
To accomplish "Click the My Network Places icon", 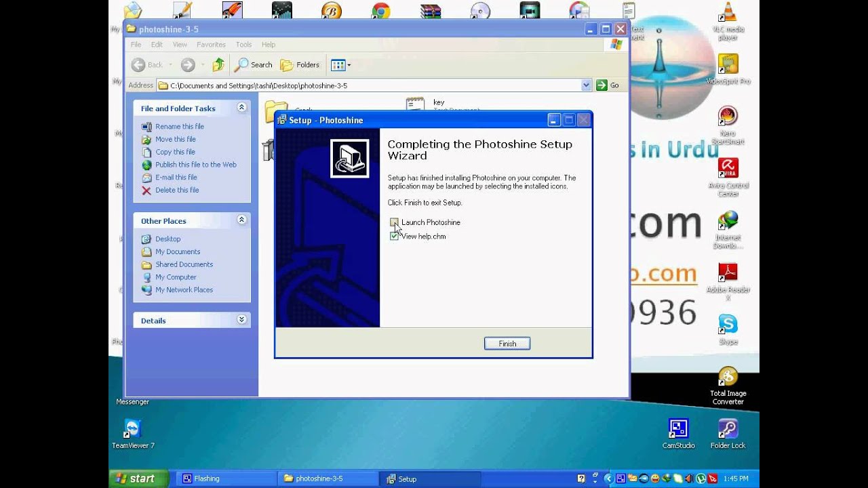I will click(x=146, y=290).
